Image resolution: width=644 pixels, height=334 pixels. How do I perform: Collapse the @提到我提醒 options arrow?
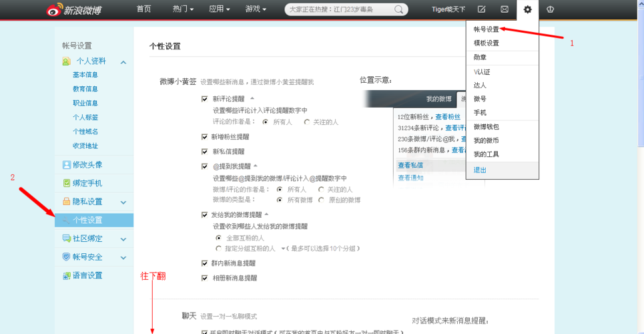pos(255,166)
